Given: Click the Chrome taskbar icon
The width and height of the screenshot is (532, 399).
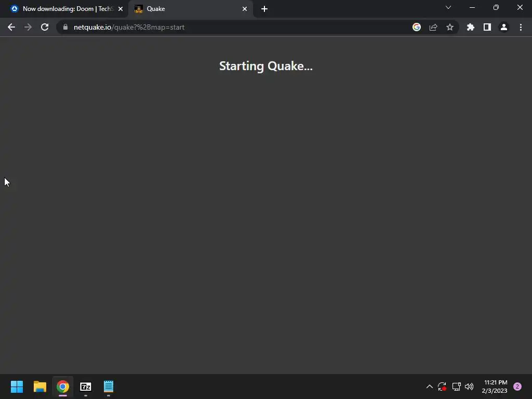Looking at the screenshot, I should click(63, 387).
